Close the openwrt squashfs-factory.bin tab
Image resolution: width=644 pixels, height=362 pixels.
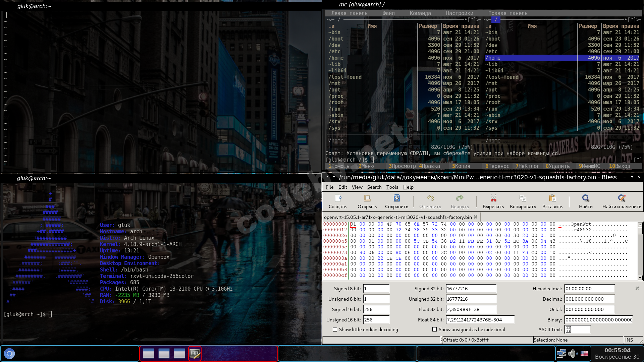point(476,217)
